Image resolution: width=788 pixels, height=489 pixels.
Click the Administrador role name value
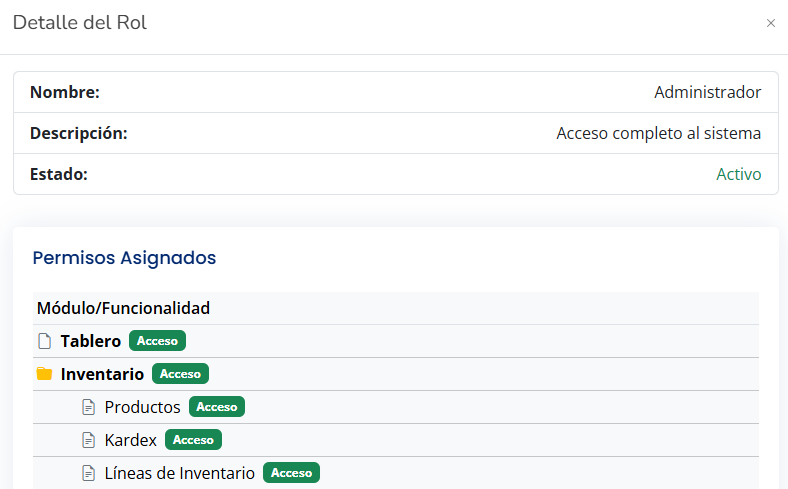(x=707, y=92)
